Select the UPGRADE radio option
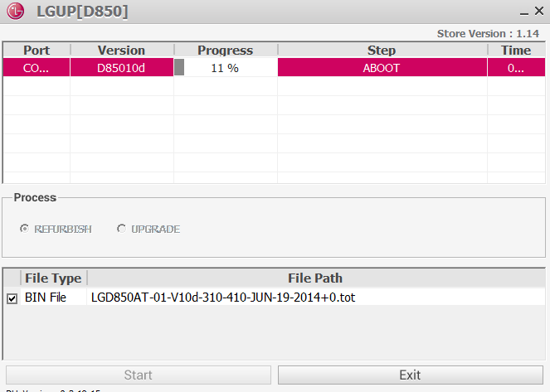Screen dimensions: 550x392 pyautogui.click(x=122, y=229)
